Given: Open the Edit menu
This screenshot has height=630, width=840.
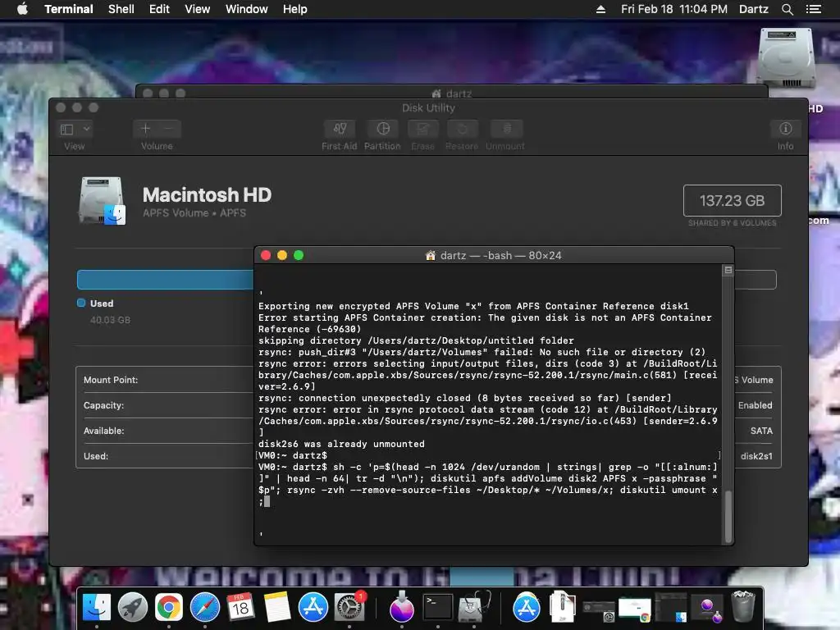Looking at the screenshot, I should tap(159, 9).
